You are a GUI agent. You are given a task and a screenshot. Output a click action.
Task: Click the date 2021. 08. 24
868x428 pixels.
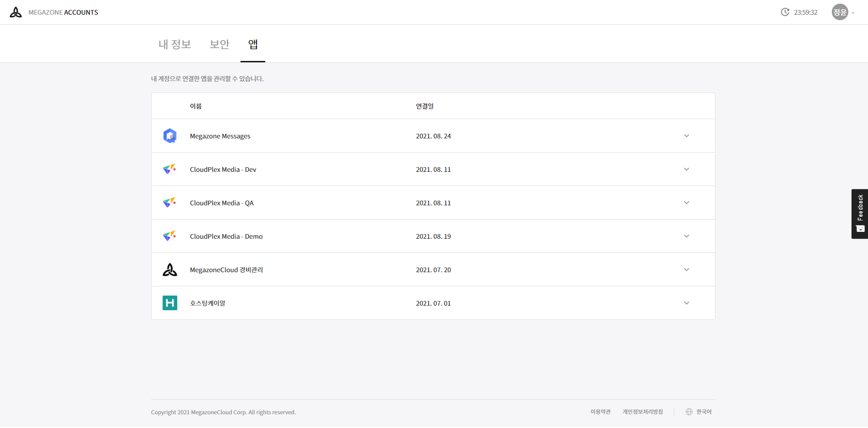(433, 136)
